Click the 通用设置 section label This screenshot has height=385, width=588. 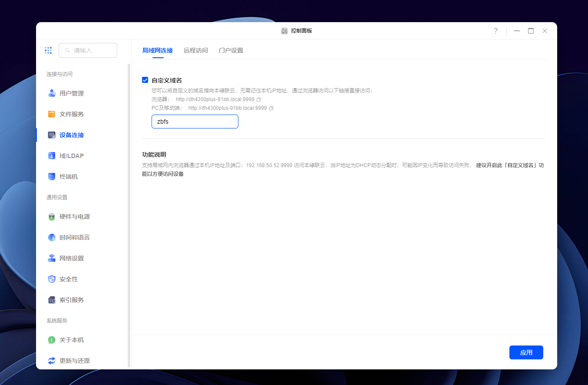click(57, 197)
